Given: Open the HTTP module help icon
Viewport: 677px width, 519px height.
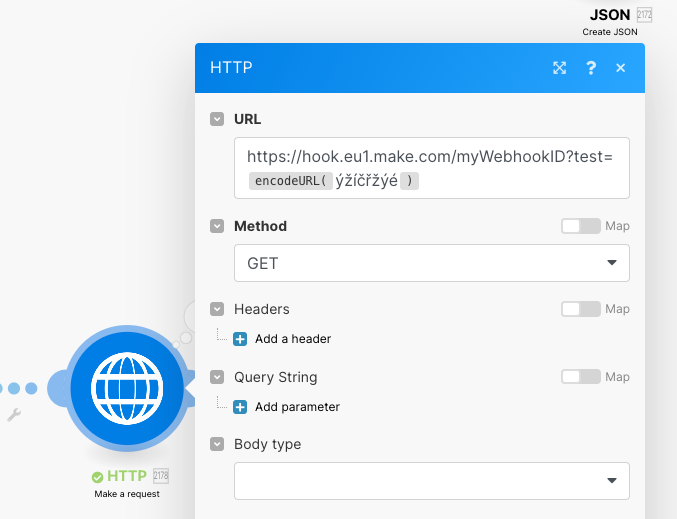Looking at the screenshot, I should (x=591, y=68).
